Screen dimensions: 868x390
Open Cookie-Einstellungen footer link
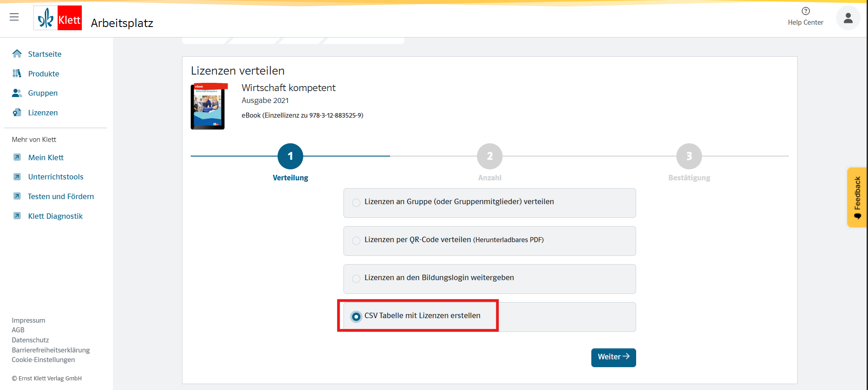43,360
